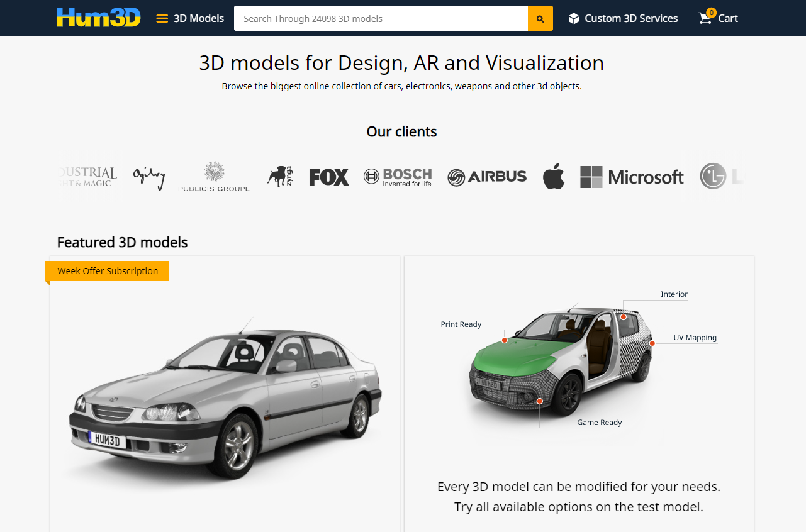Click the Print Ready hotspot dot
This screenshot has width=806, height=532.
click(505, 340)
